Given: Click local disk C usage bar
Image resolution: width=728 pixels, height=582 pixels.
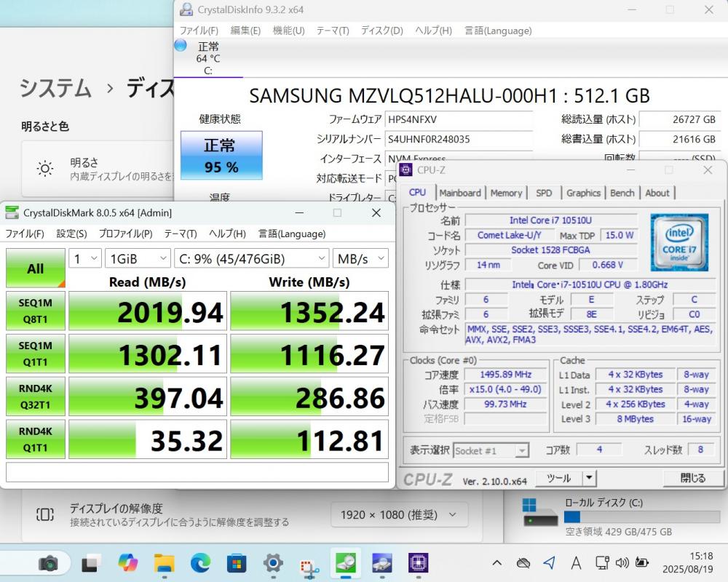Looking at the screenshot, I should pyautogui.click(x=642, y=517).
